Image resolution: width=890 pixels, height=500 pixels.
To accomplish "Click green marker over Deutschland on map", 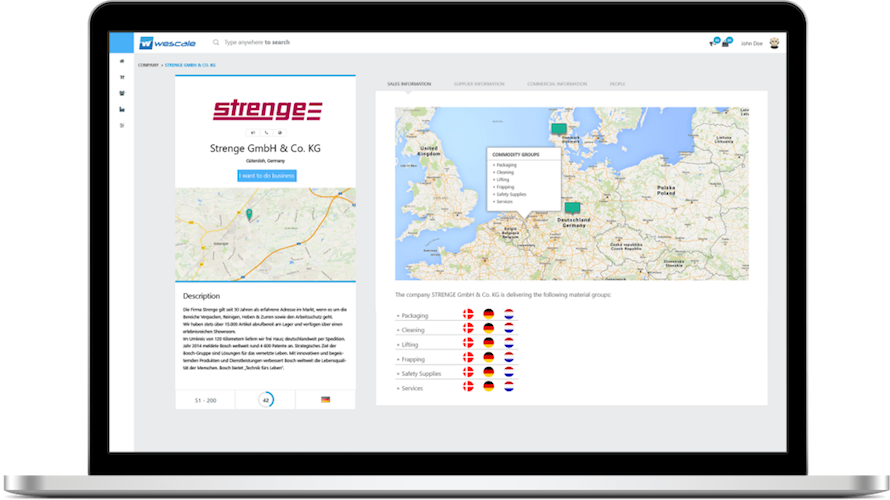I will pos(572,208).
